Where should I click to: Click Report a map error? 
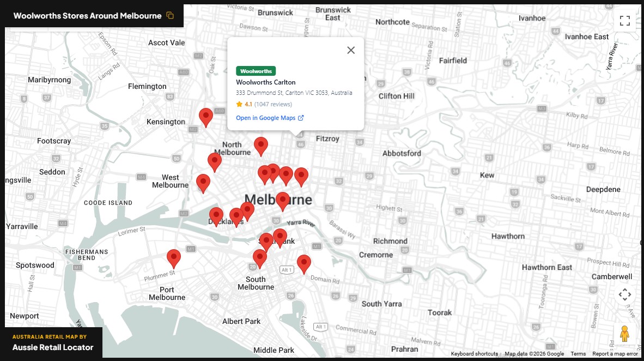(615, 353)
